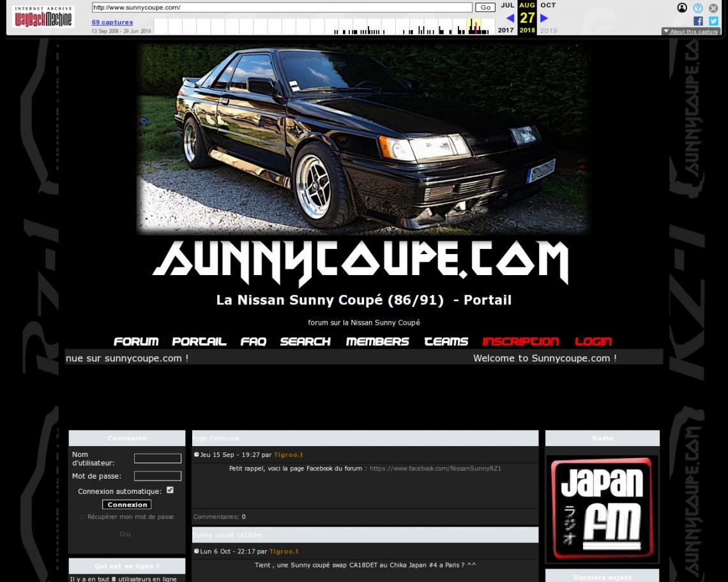The image size is (728, 582).
Task: Open the Wayback help question mark icon
Action: [x=698, y=8]
